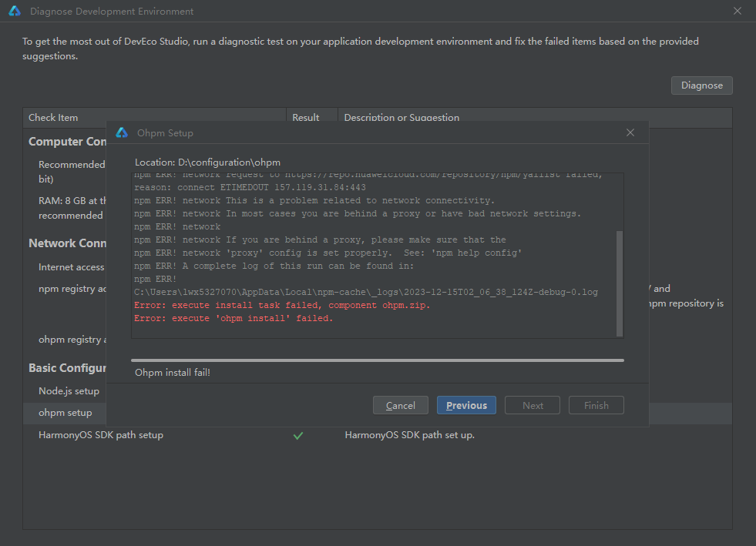Select the ohpm setup check item
The image size is (756, 546).
click(65, 413)
